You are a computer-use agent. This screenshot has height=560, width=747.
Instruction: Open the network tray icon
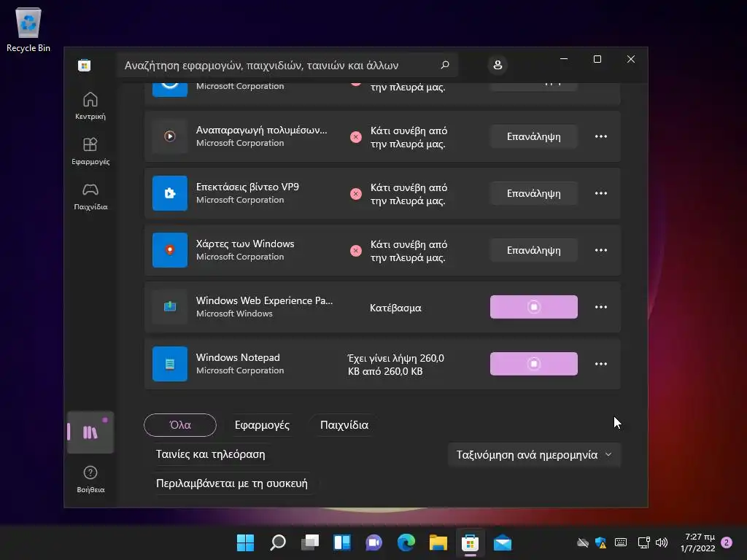point(643,542)
